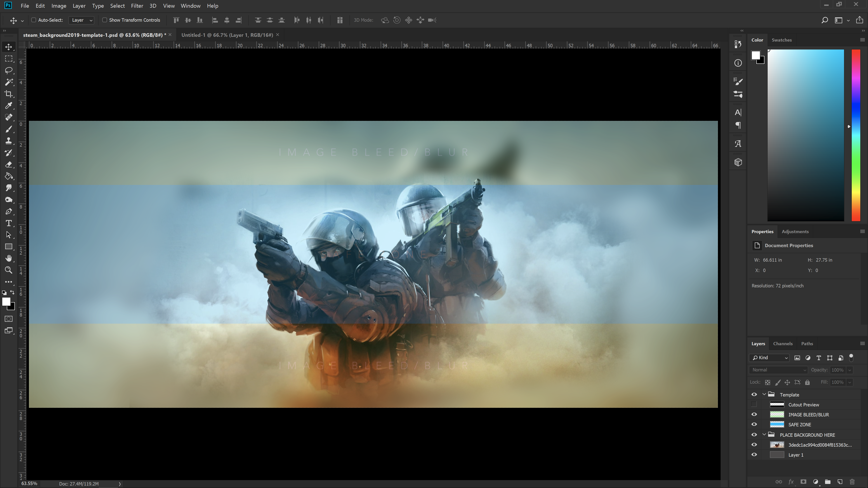Select the Horizontal Type tool

tap(9, 223)
